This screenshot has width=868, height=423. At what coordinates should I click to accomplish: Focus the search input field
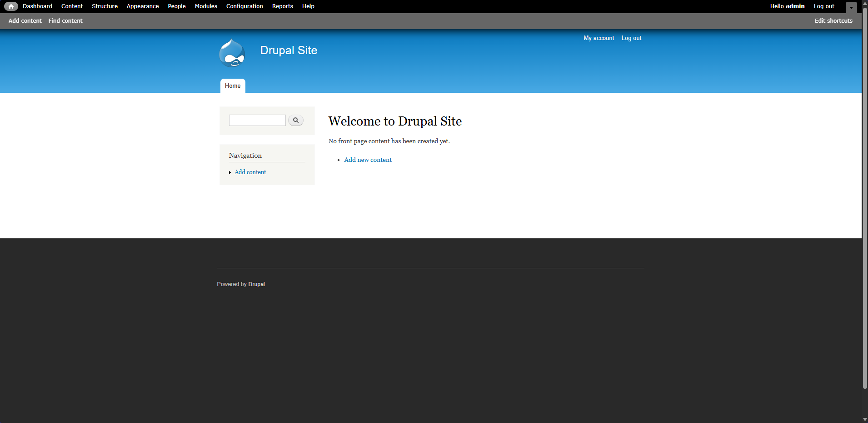point(257,120)
